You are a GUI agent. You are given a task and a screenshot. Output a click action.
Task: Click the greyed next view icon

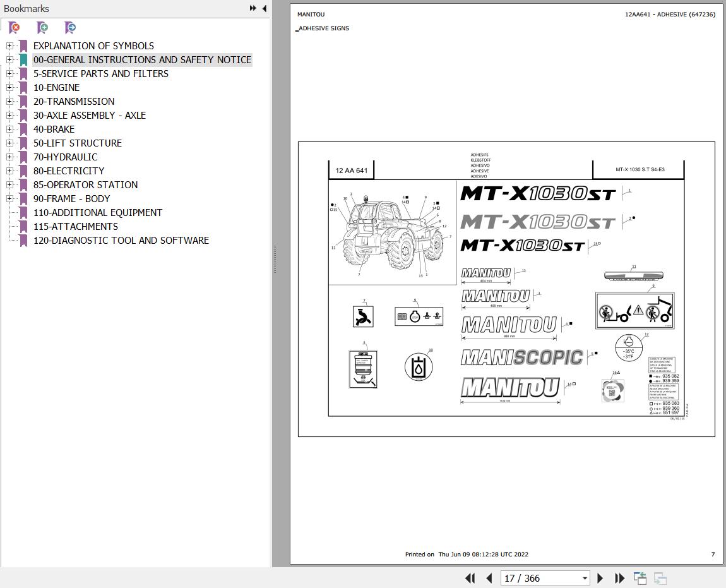660,579
